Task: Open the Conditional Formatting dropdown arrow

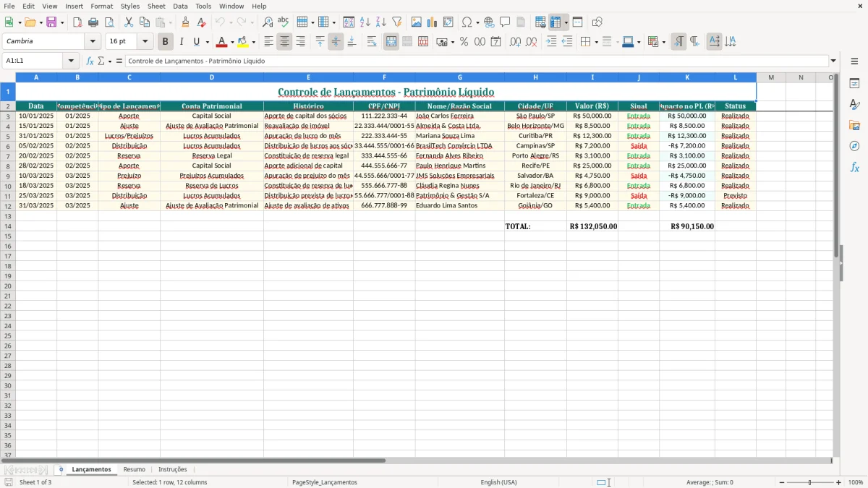Action: (x=663, y=42)
